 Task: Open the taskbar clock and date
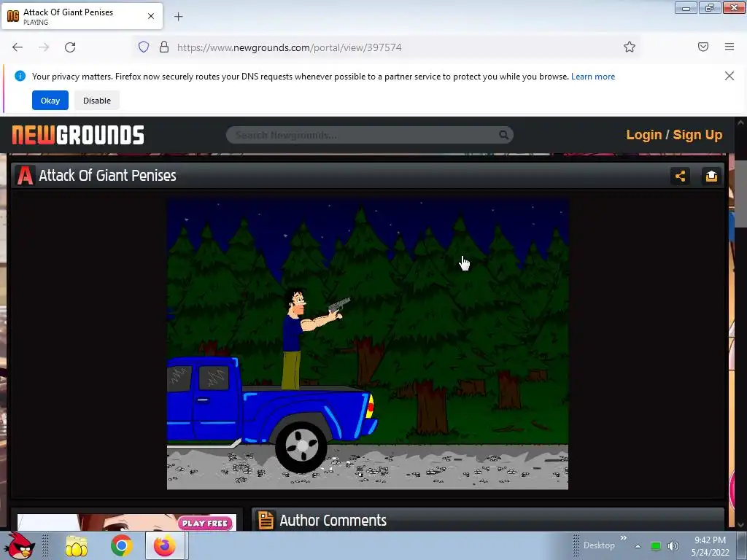pos(711,546)
